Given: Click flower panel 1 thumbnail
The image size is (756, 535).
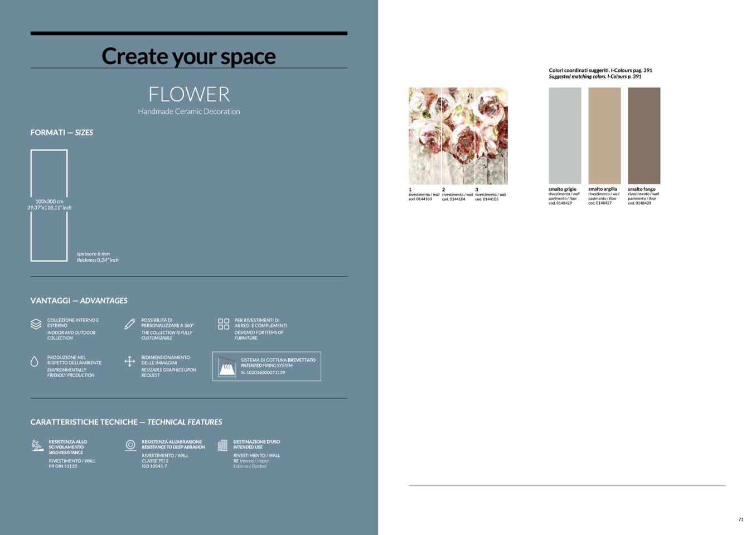Looking at the screenshot, I should click(x=425, y=136).
